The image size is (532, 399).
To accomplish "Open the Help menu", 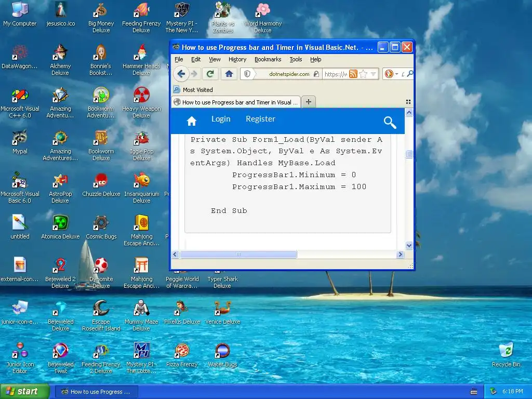I will click(315, 59).
